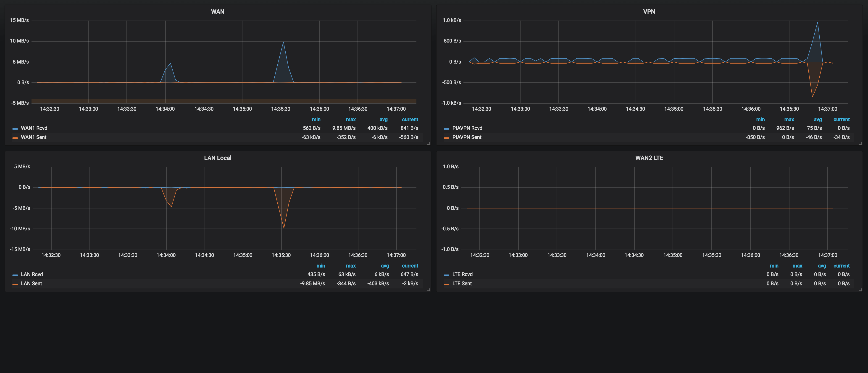This screenshot has width=868, height=373.
Task: Click PIAVPN Sent min value -850 B/s
Action: coord(755,137)
